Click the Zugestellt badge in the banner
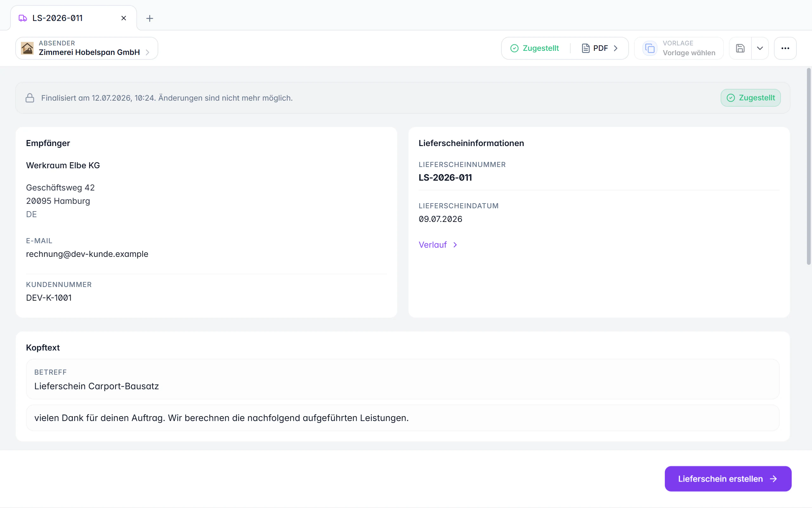The height and width of the screenshot is (508, 812). 750,98
